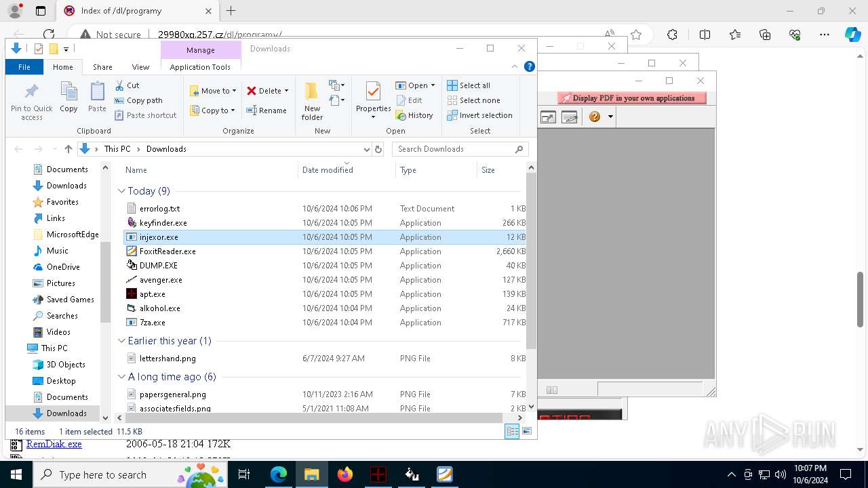Click Paste shortcut in ribbon

pyautogui.click(x=145, y=115)
